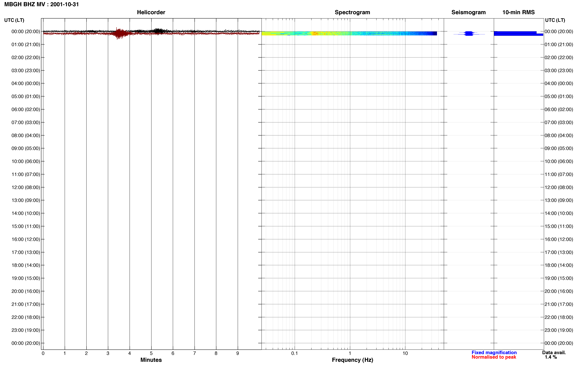Image resolution: width=588 pixels, height=368 pixels.
Task: Click the minute '9' tick label
Action: coord(238,353)
